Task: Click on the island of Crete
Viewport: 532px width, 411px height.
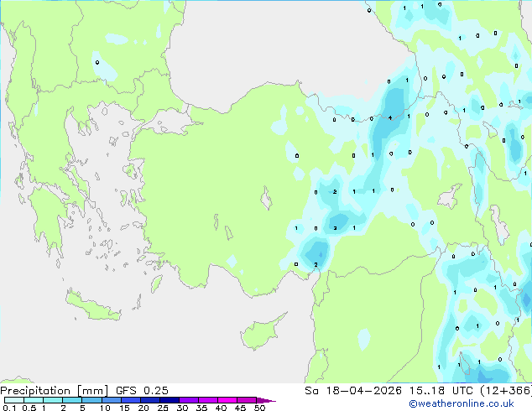Action: click(93, 307)
